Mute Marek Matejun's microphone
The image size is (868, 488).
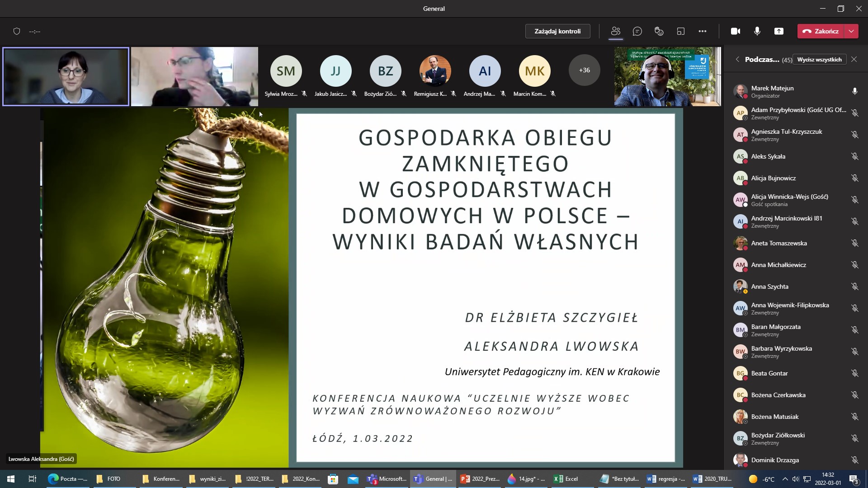(854, 91)
